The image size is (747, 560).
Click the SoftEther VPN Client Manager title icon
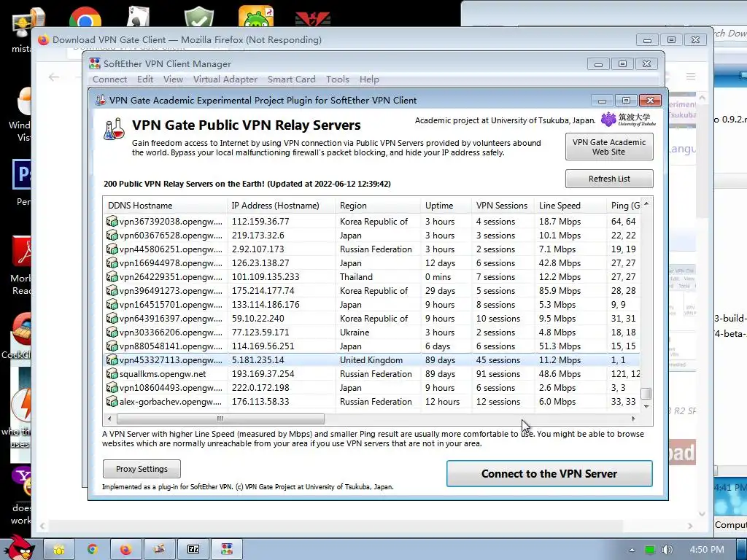pyautogui.click(x=95, y=64)
